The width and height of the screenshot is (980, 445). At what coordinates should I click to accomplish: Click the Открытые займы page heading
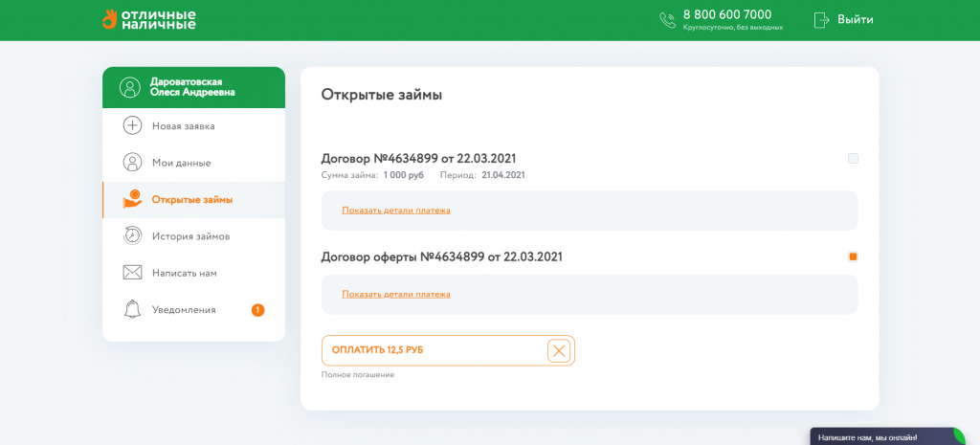(x=381, y=95)
